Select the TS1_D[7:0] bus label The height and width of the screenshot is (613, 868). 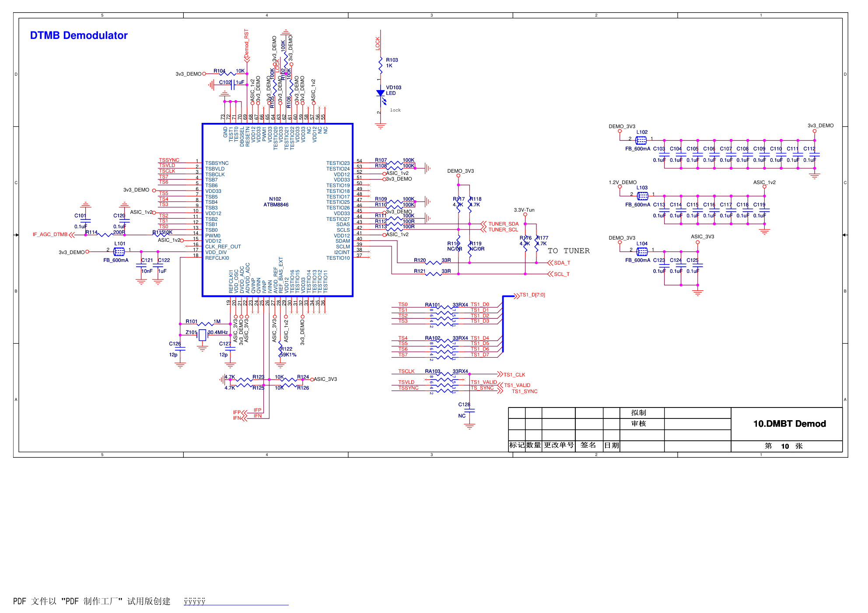(532, 295)
